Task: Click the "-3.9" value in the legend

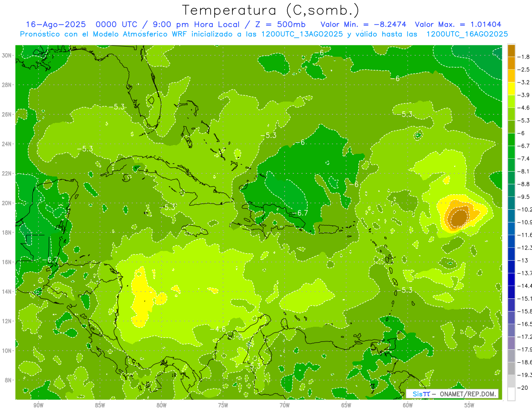Action: click(524, 95)
